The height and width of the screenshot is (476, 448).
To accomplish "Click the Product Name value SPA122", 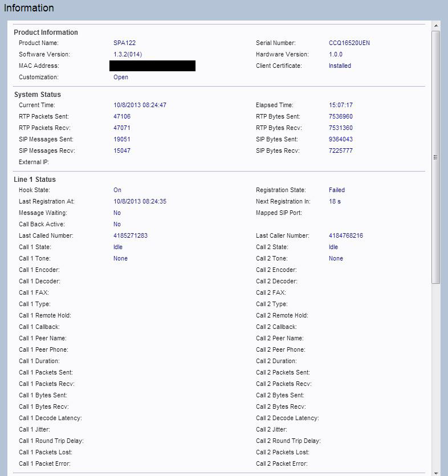I will 124,43.
